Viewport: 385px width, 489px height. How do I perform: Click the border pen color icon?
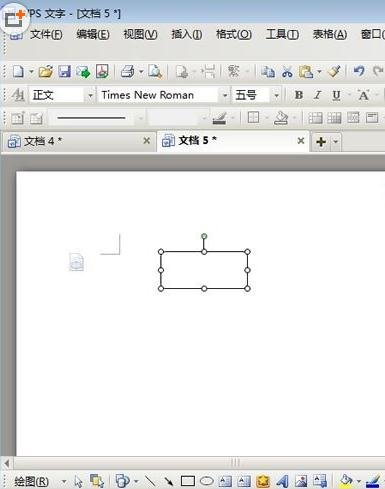(x=219, y=118)
